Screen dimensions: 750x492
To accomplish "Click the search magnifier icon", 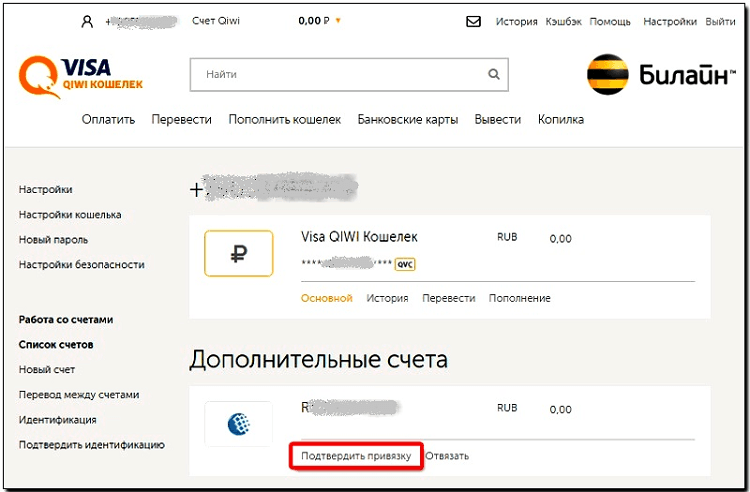I will pos(494,74).
